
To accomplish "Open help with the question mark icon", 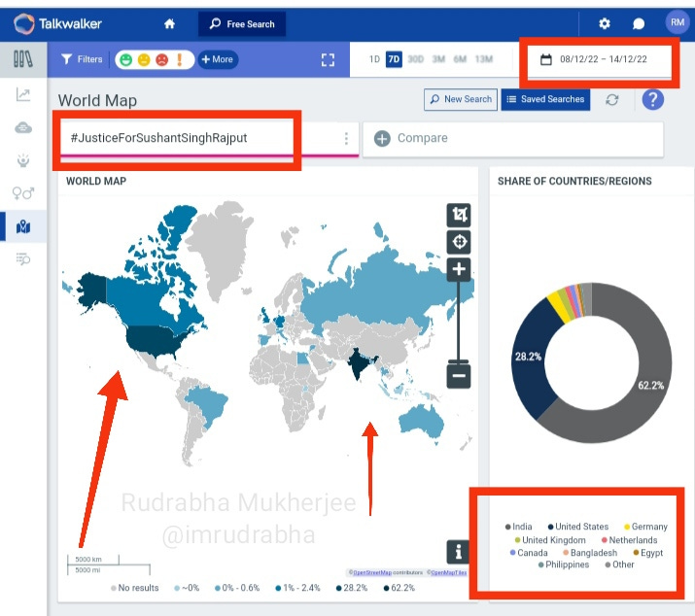I will pyautogui.click(x=653, y=100).
